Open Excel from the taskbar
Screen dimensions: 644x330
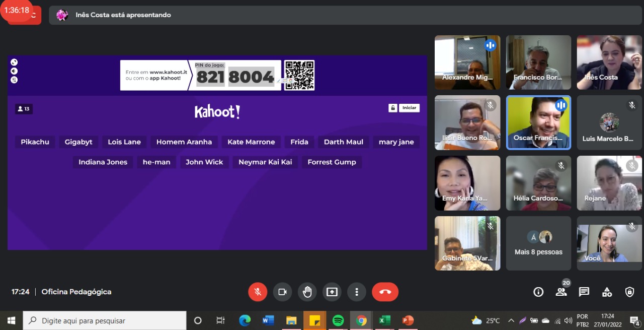coord(384,320)
